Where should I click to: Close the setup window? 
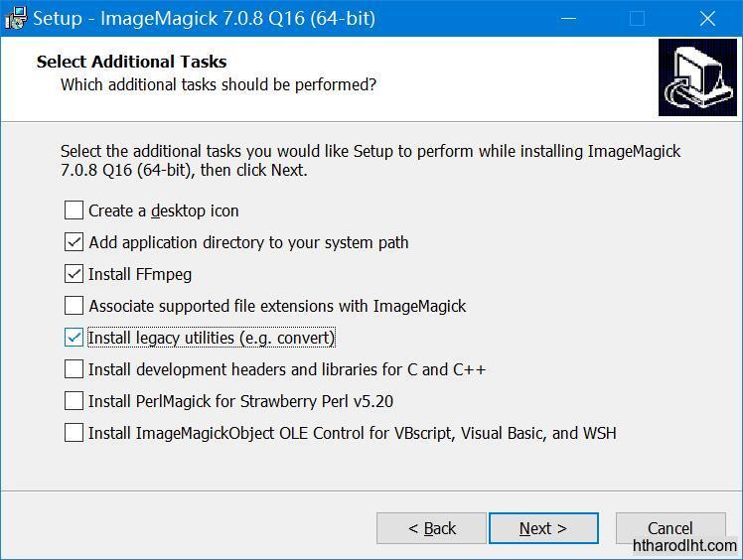tap(707, 18)
